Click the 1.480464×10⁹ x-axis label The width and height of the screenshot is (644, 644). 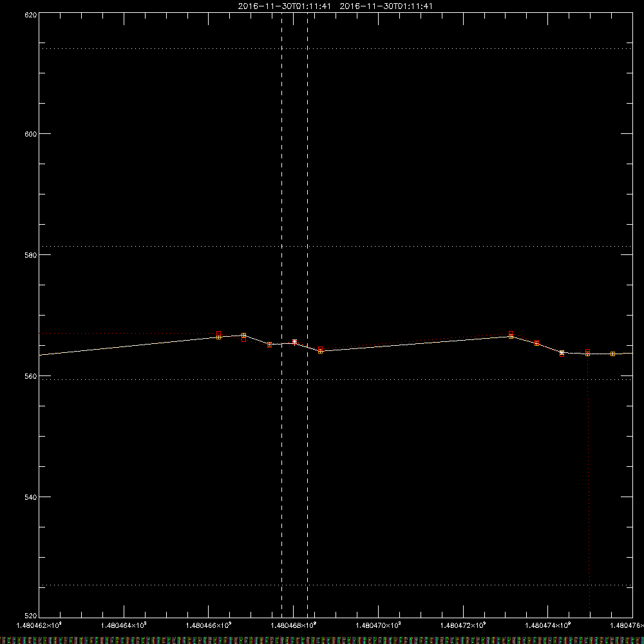(124, 625)
